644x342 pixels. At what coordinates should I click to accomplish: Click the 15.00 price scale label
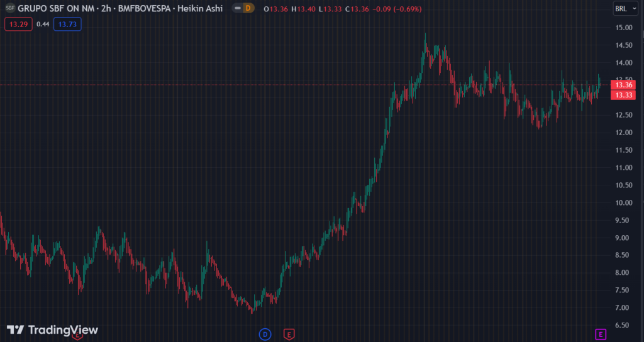[x=623, y=28]
